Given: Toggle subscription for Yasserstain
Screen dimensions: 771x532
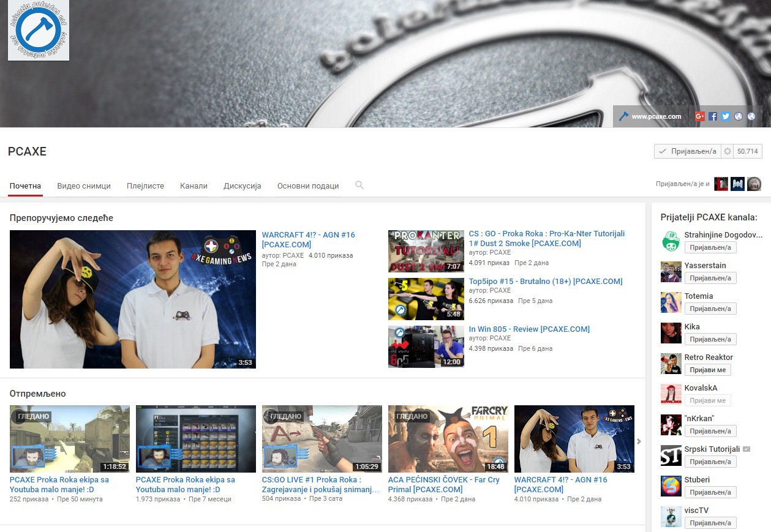Looking at the screenshot, I should pos(710,278).
